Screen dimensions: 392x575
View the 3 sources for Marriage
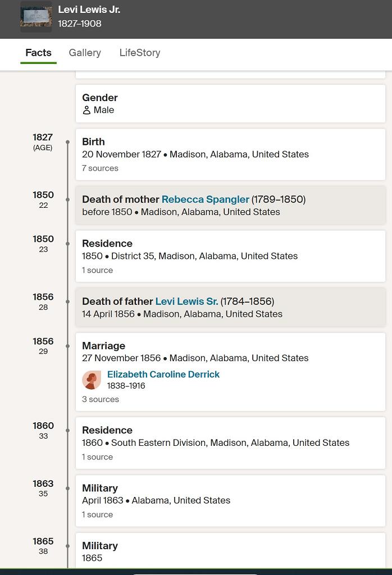coord(101,400)
